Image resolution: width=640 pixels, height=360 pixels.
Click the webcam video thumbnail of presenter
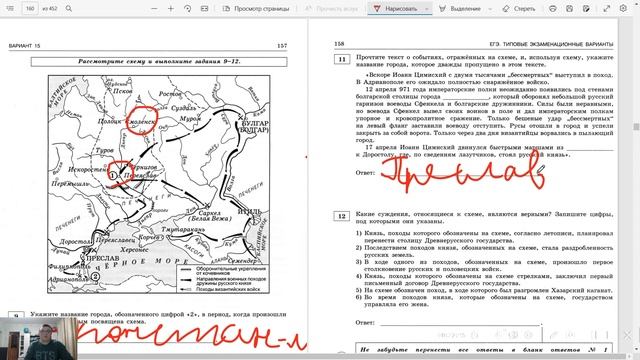coord(38,339)
